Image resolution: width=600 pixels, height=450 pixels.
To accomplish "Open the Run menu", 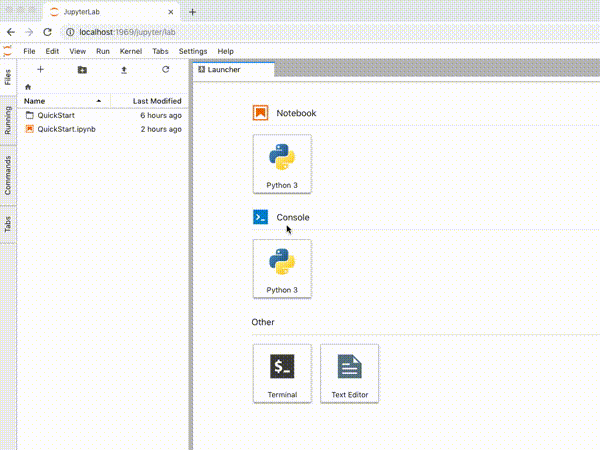I will [x=103, y=51].
